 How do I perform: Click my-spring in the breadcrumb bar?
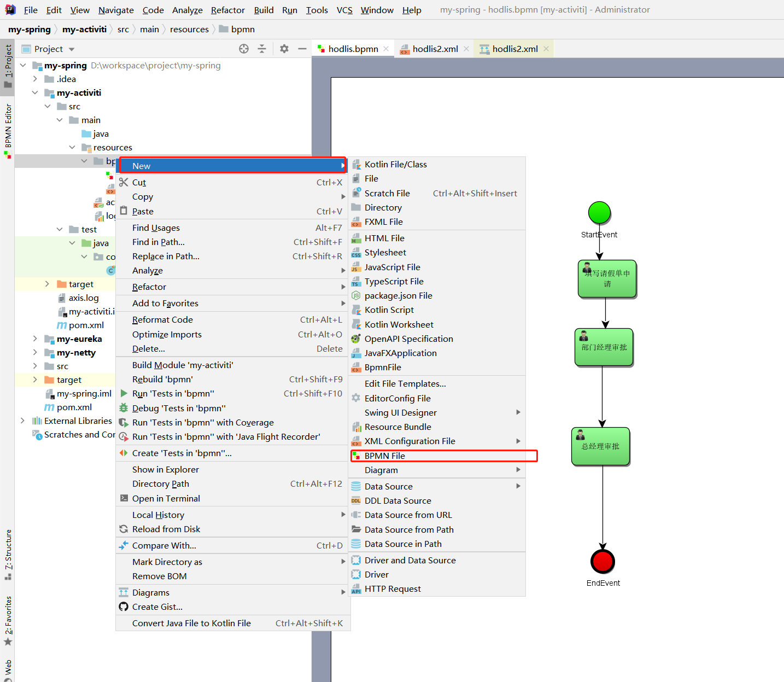[x=30, y=29]
